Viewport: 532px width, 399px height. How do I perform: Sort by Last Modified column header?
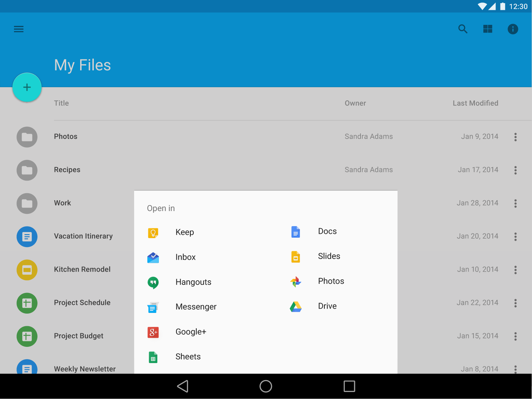click(475, 103)
